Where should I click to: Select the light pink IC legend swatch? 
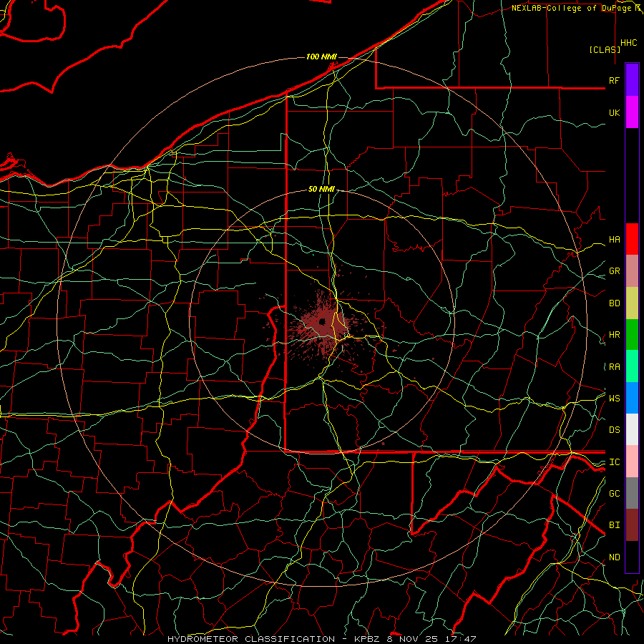632,462
